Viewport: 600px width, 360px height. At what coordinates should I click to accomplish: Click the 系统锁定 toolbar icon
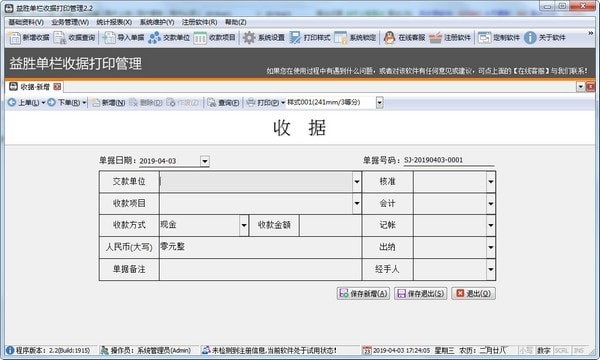341,38
